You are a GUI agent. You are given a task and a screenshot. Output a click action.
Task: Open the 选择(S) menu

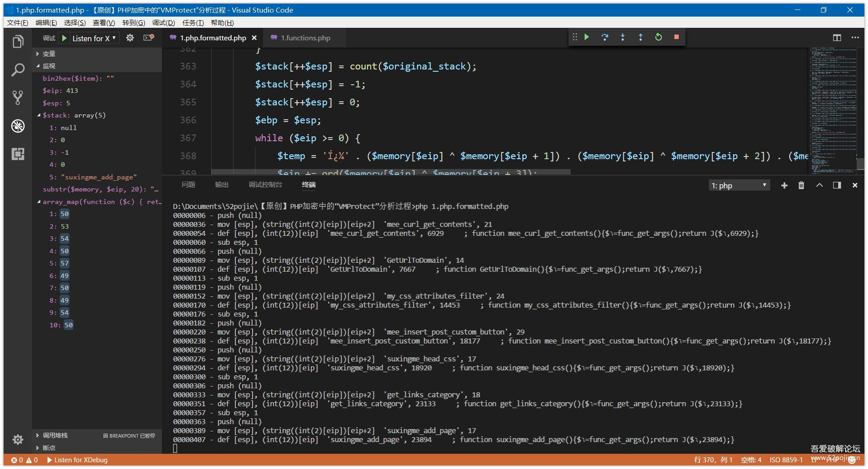tap(75, 23)
